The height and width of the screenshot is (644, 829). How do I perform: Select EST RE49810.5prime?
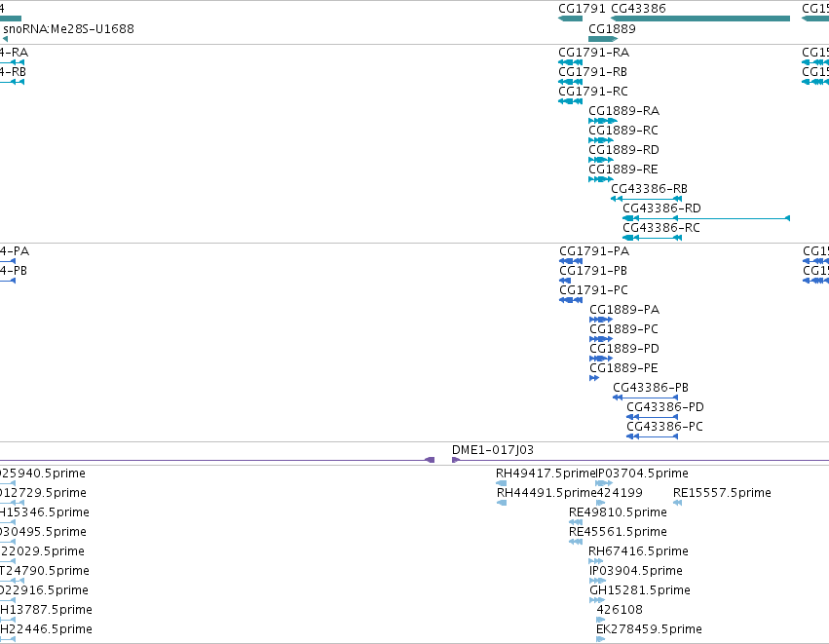[x=618, y=512]
